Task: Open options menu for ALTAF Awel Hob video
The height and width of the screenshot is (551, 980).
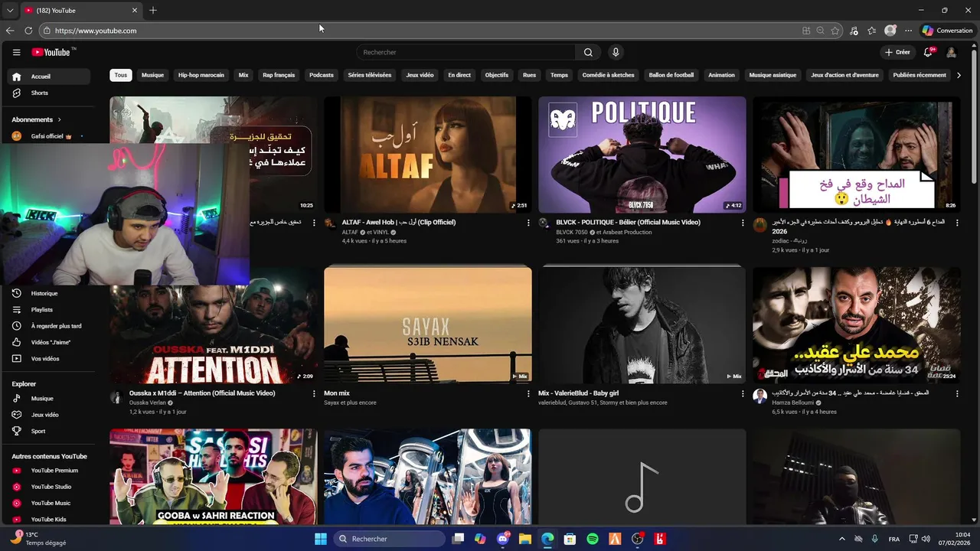Action: pyautogui.click(x=528, y=223)
